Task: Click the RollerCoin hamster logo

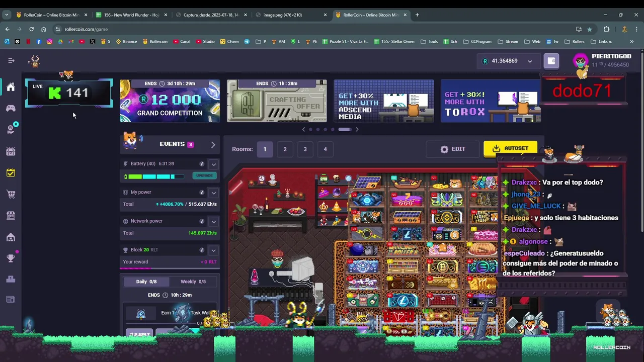Action: [34, 61]
